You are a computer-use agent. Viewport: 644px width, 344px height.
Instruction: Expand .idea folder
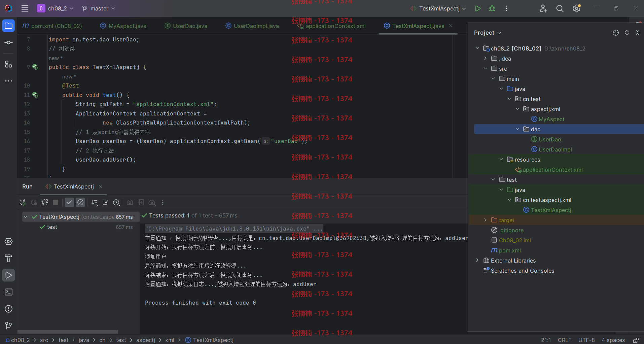(486, 58)
